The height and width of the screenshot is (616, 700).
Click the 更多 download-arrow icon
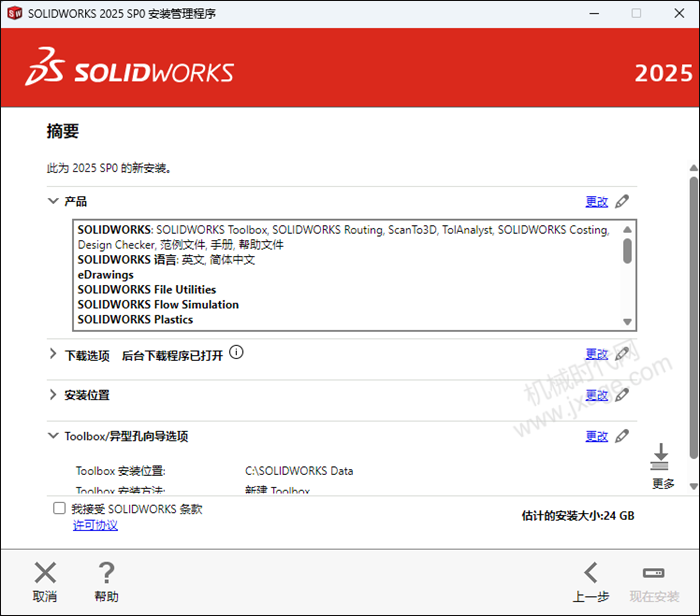click(661, 457)
